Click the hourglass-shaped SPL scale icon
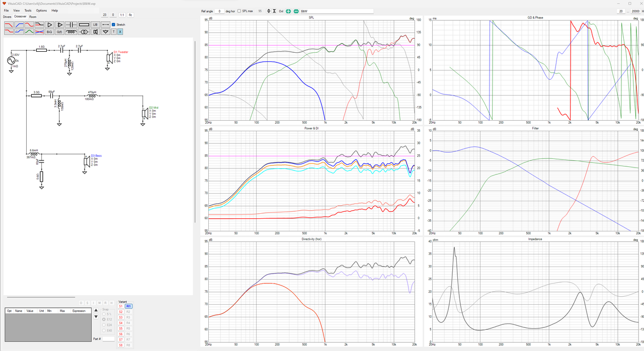This screenshot has height=351, width=644. coord(274,11)
